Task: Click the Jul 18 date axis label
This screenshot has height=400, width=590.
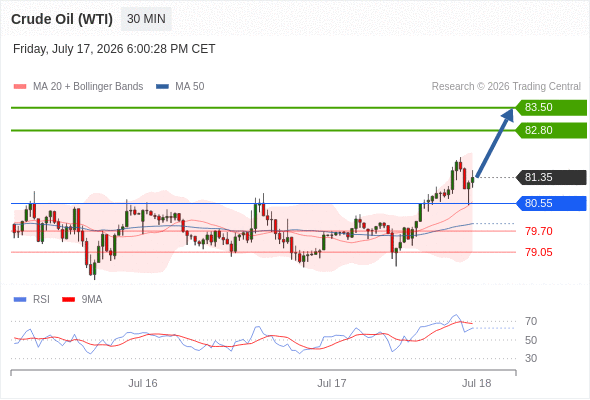Action: 476,383
